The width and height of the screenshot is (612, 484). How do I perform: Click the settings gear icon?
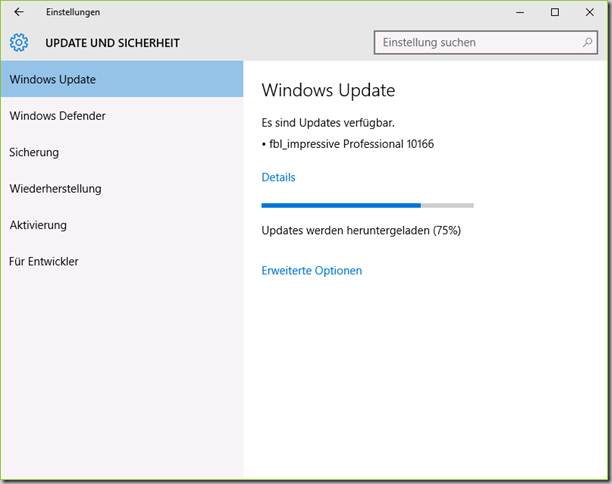(19, 43)
